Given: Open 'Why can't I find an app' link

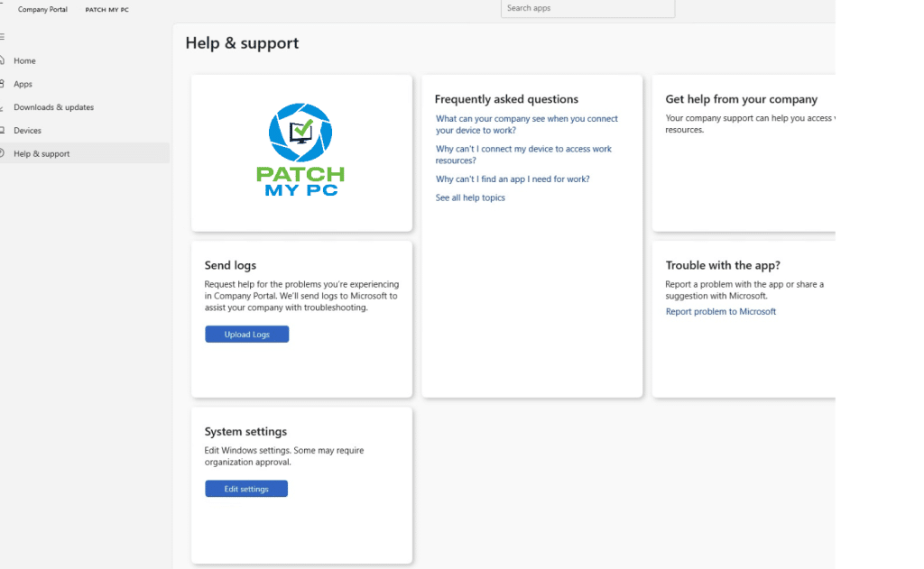Looking at the screenshot, I should [513, 179].
